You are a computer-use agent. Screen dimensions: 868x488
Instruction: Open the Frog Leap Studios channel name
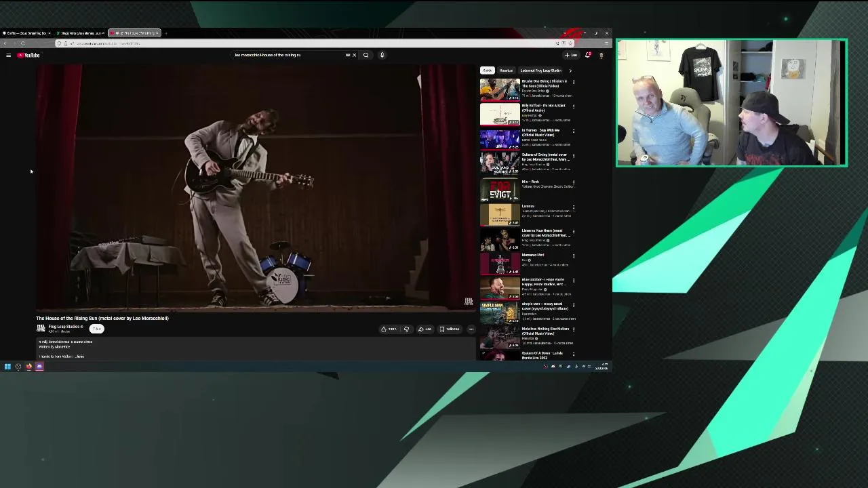[x=65, y=327]
